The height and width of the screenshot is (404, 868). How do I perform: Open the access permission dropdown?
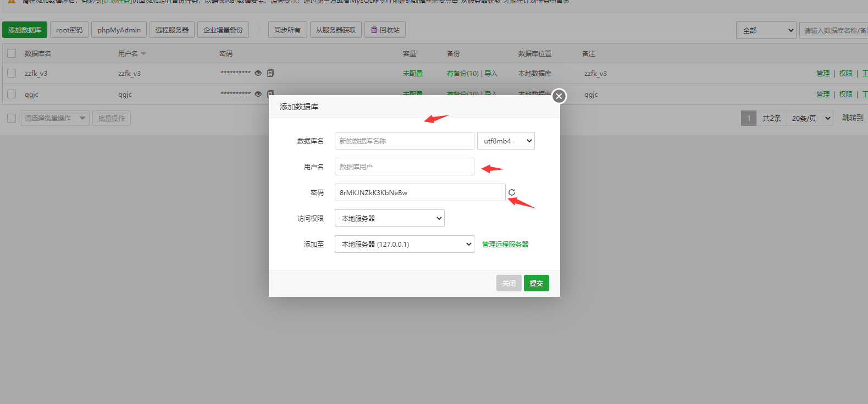(390, 218)
